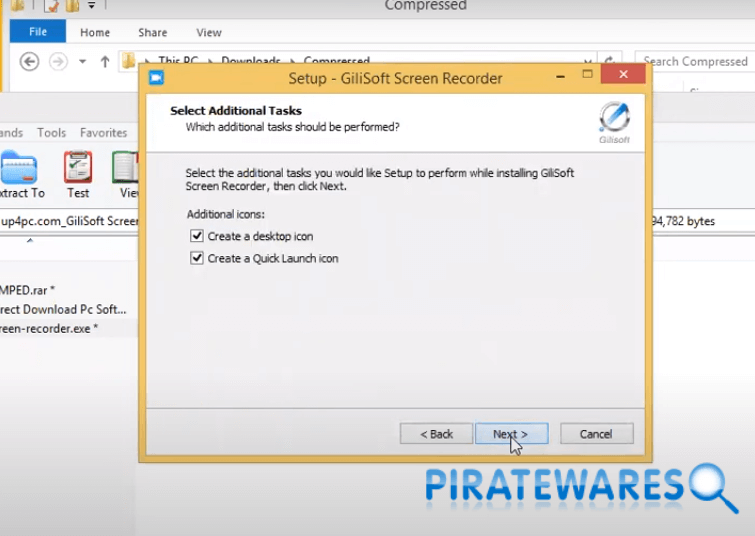755x536 pixels.
Task: Click the folder icon in the address bar
Action: point(128,62)
